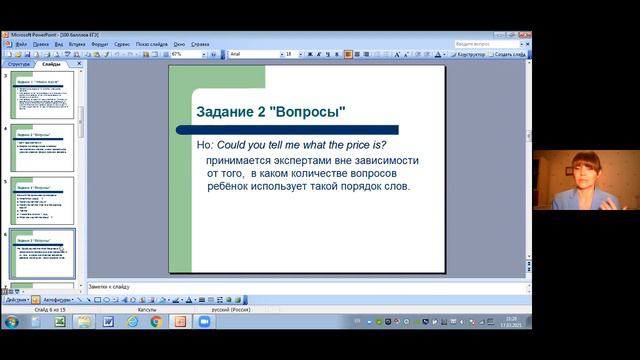Click the Save diskette icon
The width and height of the screenshot is (640, 360).
click(27, 54)
